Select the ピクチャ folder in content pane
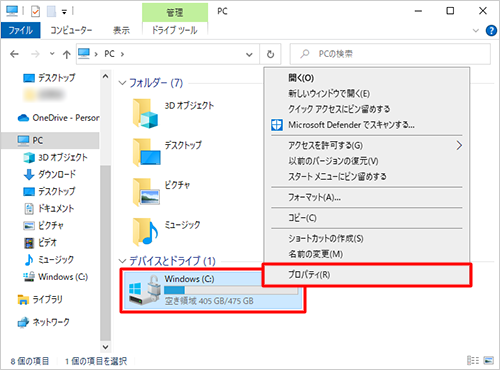The image size is (500, 370). click(161, 193)
